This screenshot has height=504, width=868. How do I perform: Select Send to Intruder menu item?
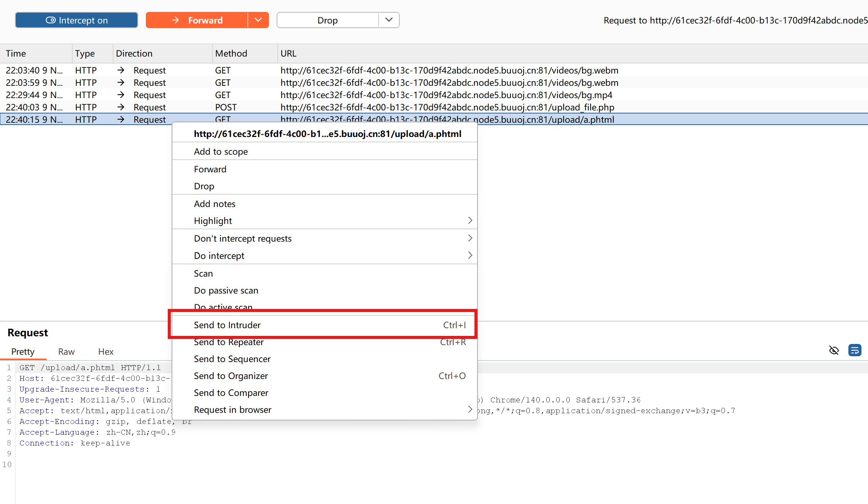click(227, 325)
